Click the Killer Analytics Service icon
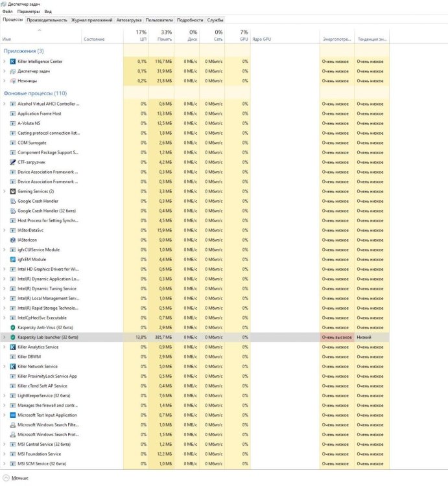This screenshot has height=486, width=448. (13, 347)
